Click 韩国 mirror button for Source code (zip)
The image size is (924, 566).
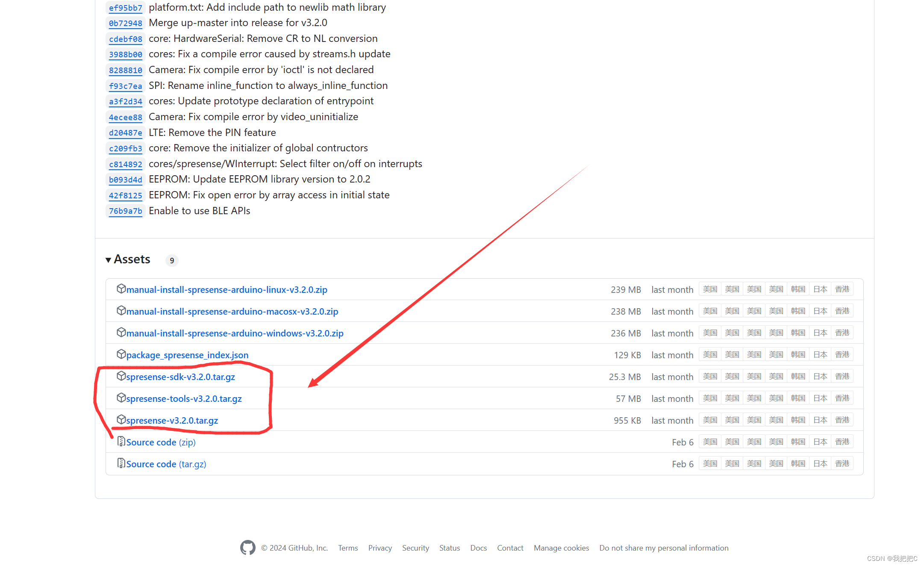pos(797,442)
